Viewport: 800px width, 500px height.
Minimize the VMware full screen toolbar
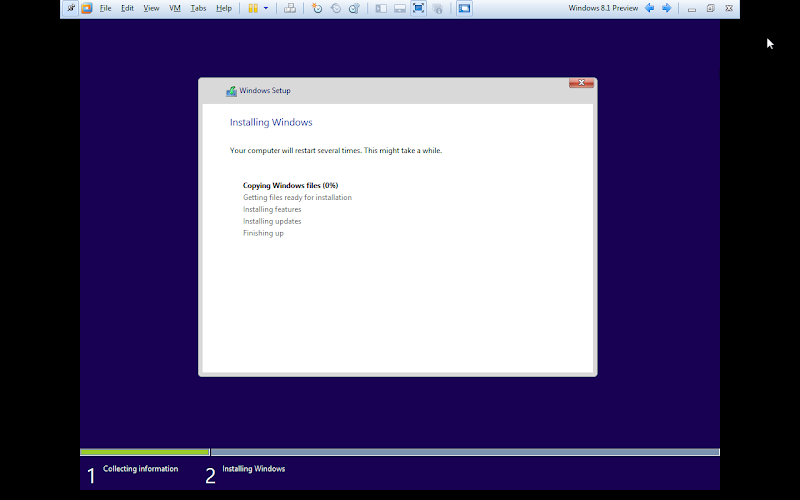pyautogui.click(x=692, y=9)
